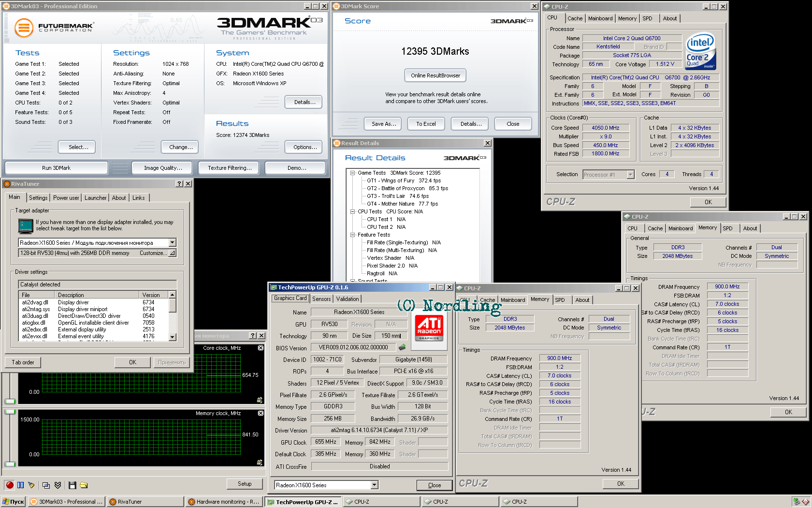Switch to the Launcher tab in RivaTuner
Viewport: 812px width, 508px height.
96,198
